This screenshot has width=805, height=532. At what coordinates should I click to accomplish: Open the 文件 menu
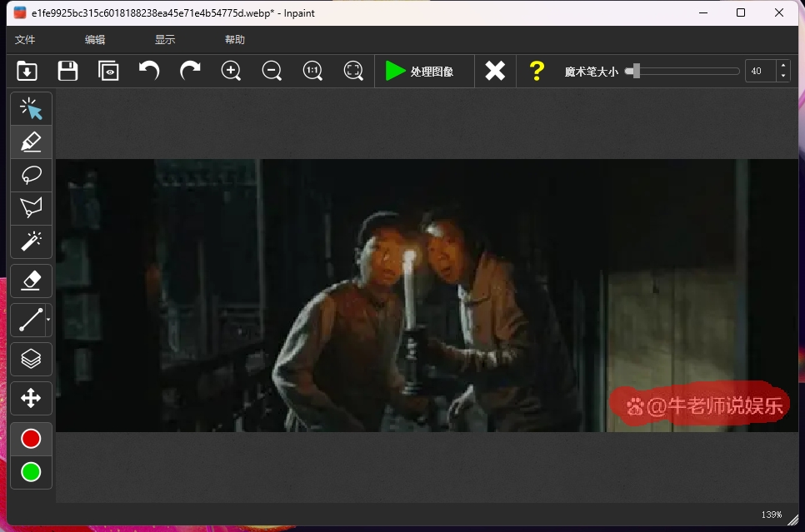pos(25,39)
